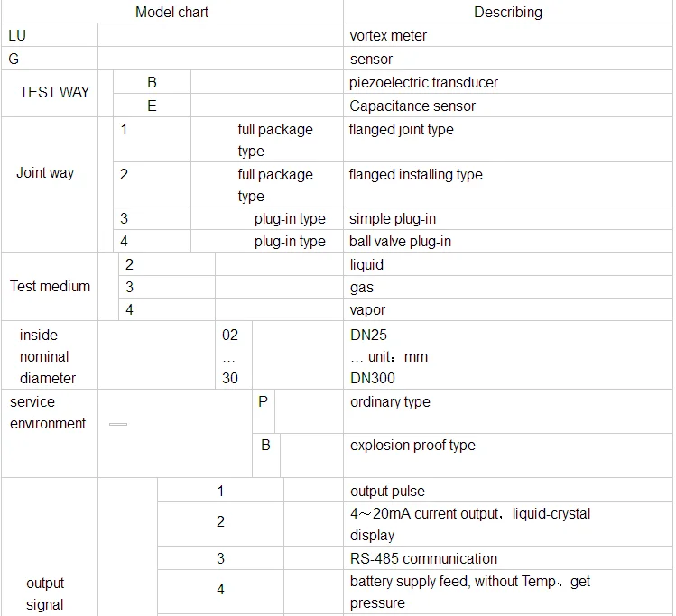
Task: Click the "Capacitance sensor" description
Action: point(412,106)
